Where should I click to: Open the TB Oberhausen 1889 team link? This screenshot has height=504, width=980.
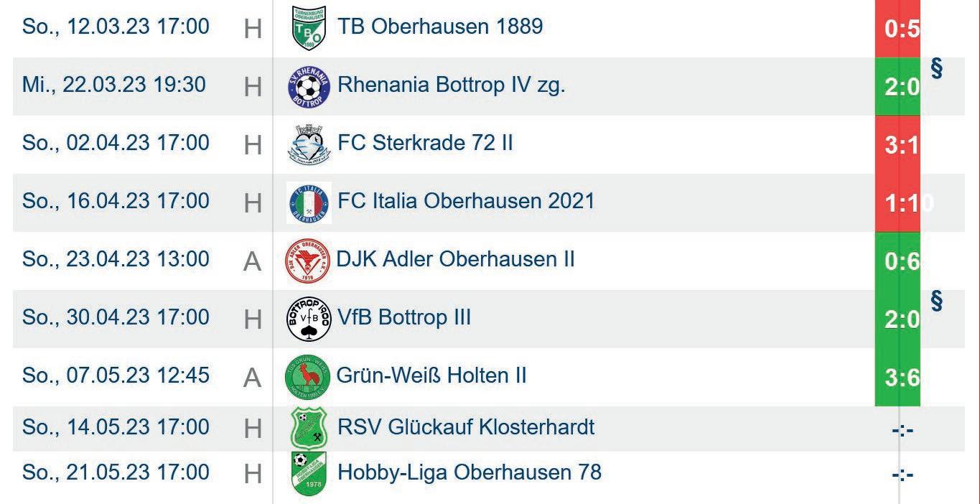tap(440, 27)
